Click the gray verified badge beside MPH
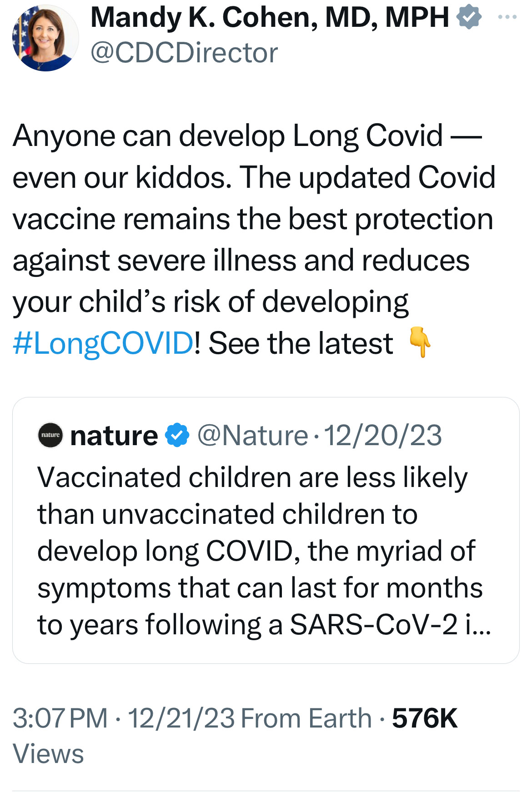The image size is (532, 793). (469, 18)
